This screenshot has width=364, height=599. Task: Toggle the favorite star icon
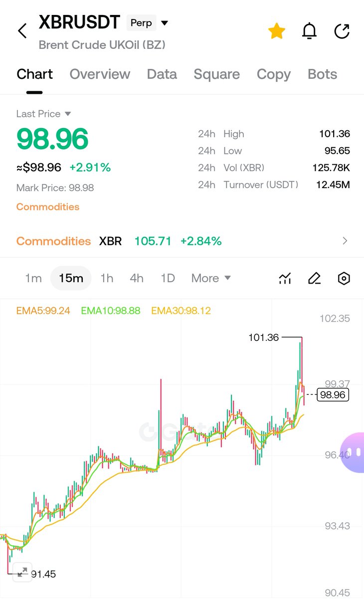click(x=277, y=31)
